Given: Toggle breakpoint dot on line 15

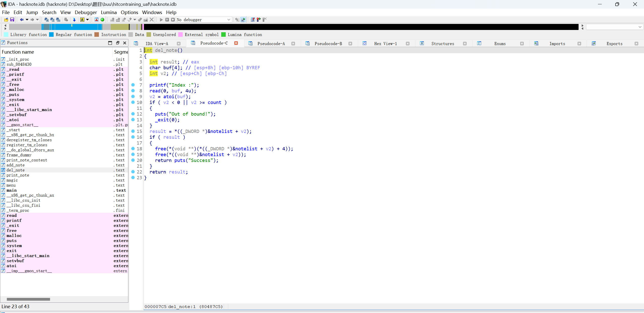Looking at the screenshot, I should click(133, 131).
